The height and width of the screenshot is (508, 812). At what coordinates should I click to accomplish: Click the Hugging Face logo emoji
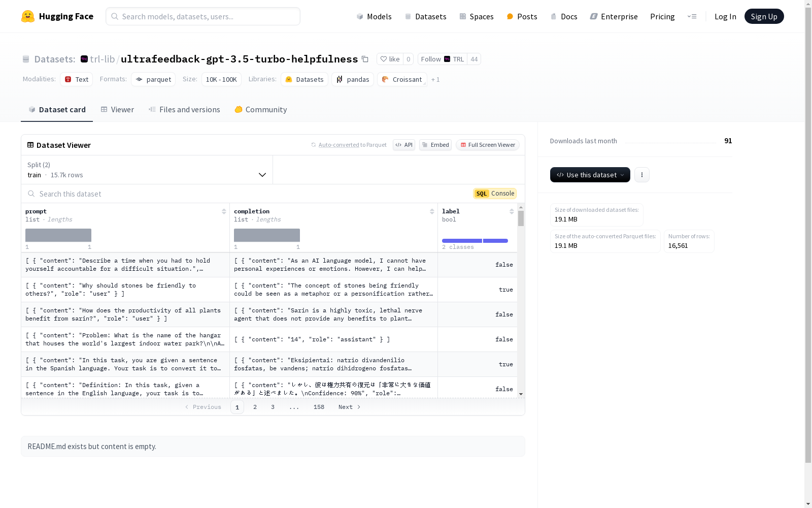pos(28,16)
